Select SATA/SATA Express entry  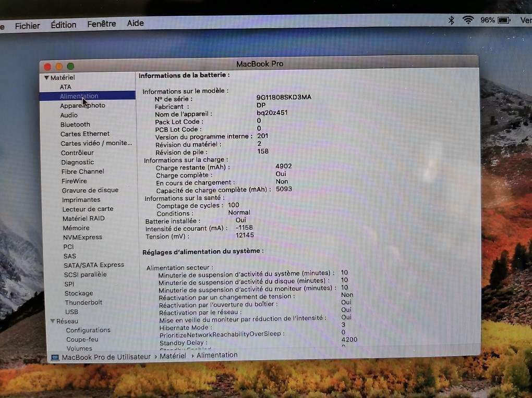pos(94,265)
